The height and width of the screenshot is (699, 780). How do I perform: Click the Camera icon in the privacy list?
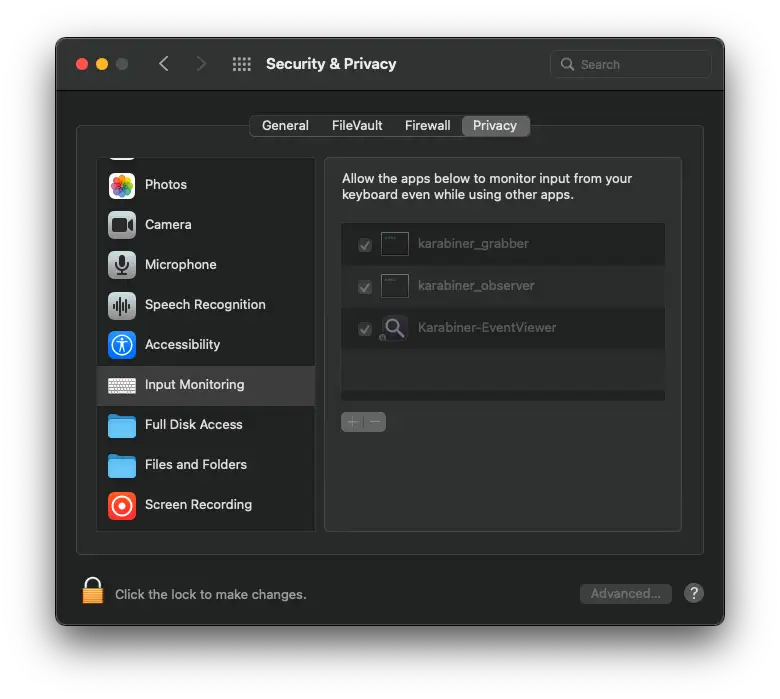tap(122, 225)
